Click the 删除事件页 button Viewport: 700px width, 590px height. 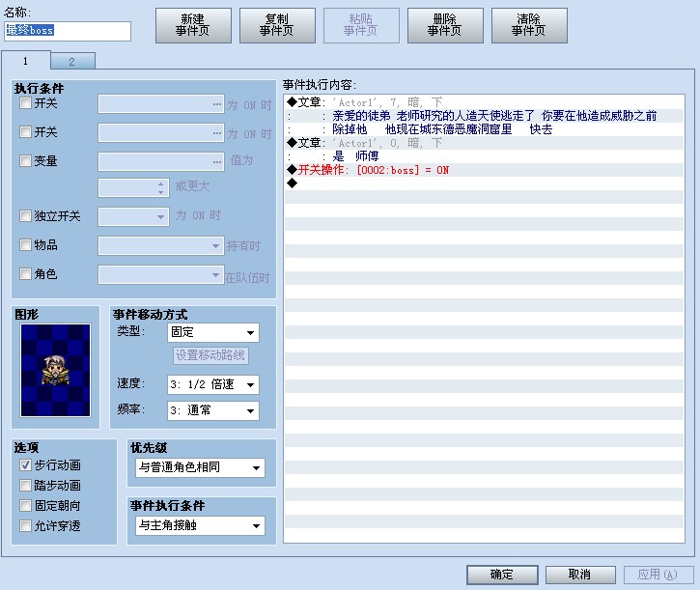445,25
